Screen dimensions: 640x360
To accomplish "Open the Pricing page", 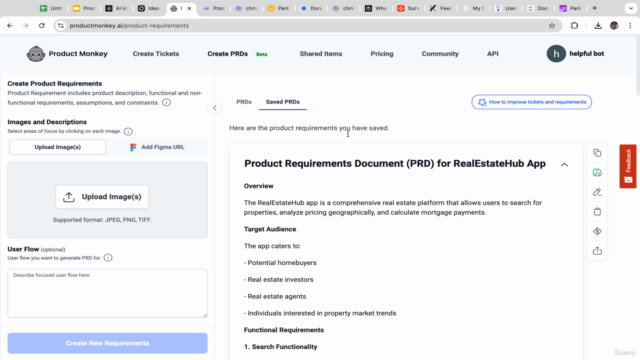I will click(x=382, y=53).
